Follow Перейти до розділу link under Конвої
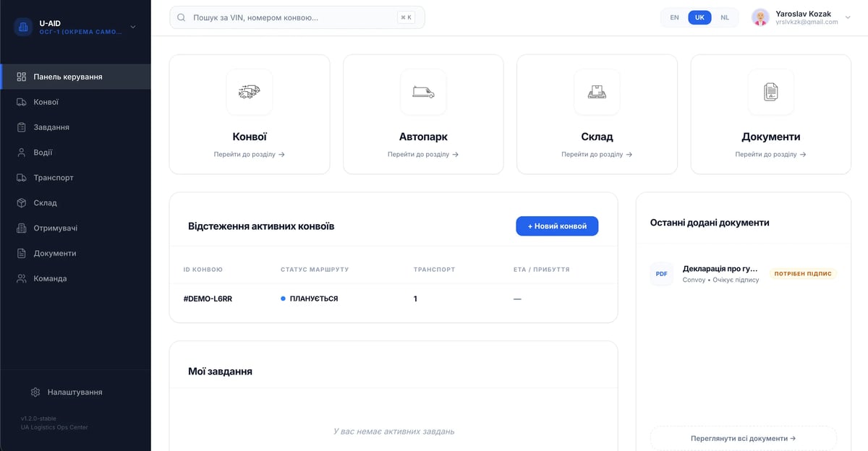The width and height of the screenshot is (868, 451). click(250, 154)
